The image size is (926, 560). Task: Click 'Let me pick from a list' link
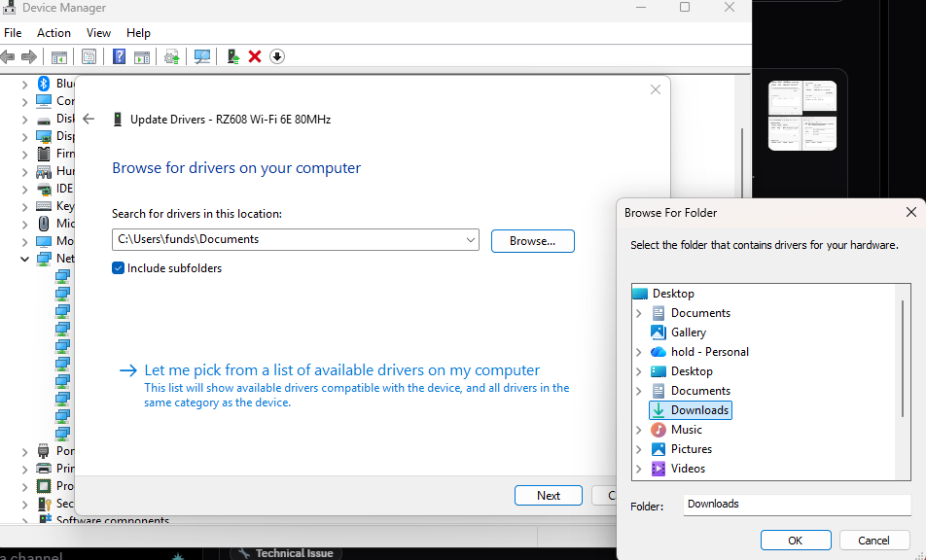pos(342,370)
